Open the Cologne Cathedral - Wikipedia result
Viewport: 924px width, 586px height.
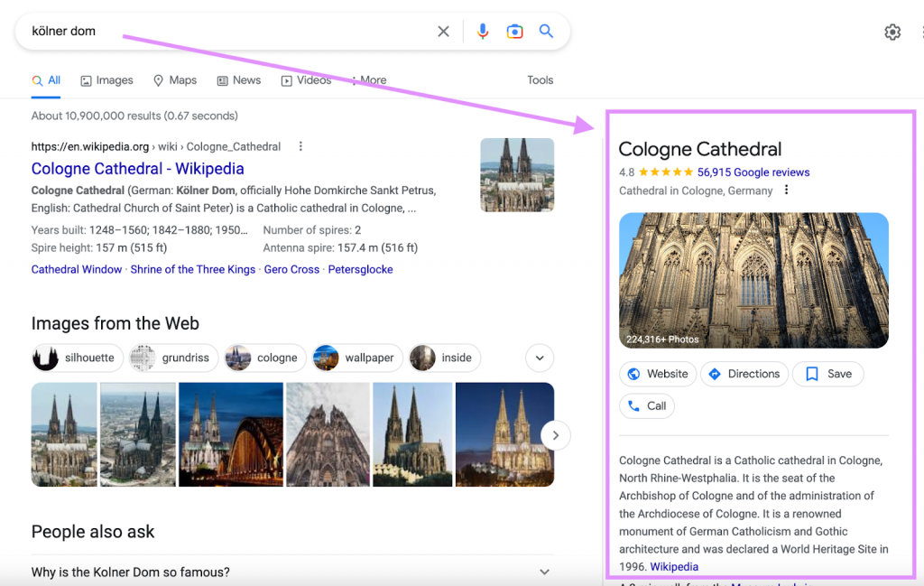point(137,169)
